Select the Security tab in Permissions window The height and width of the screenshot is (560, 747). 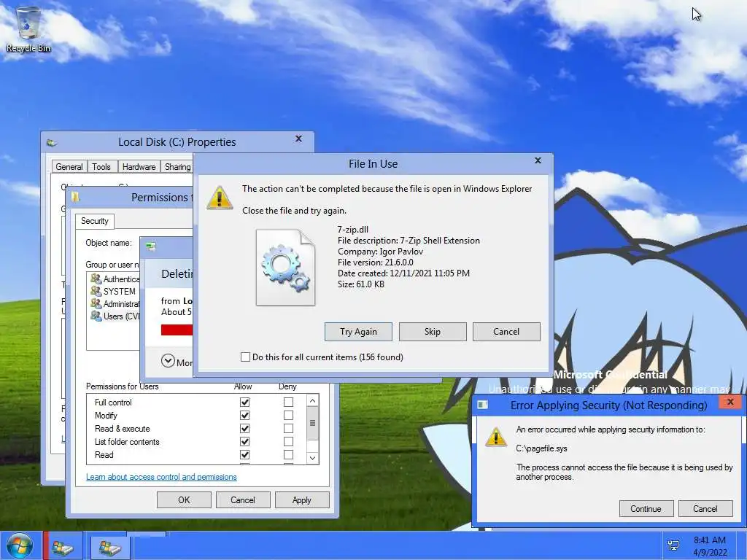pos(94,221)
